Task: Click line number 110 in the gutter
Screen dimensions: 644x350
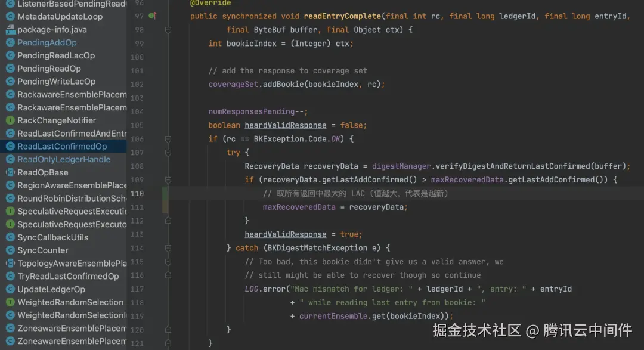Action: click(138, 193)
